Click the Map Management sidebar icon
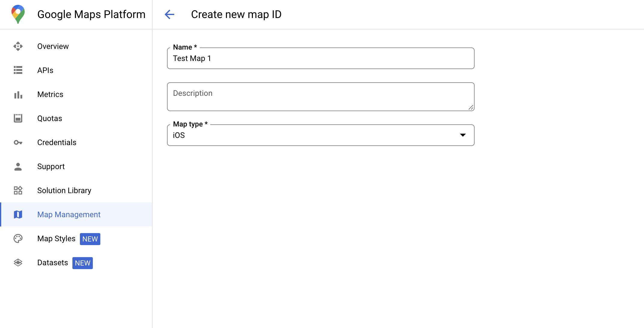644x328 pixels. (18, 215)
